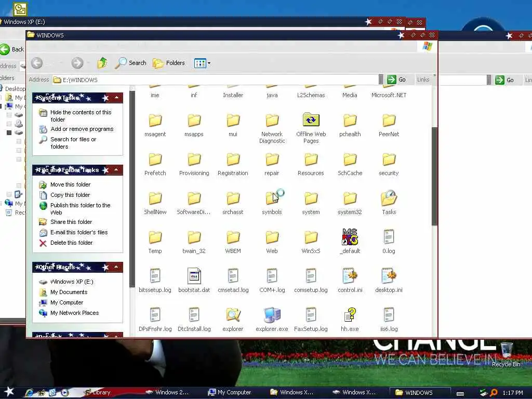Select the Resources folder
This screenshot has width=532, height=399.
tap(311, 164)
